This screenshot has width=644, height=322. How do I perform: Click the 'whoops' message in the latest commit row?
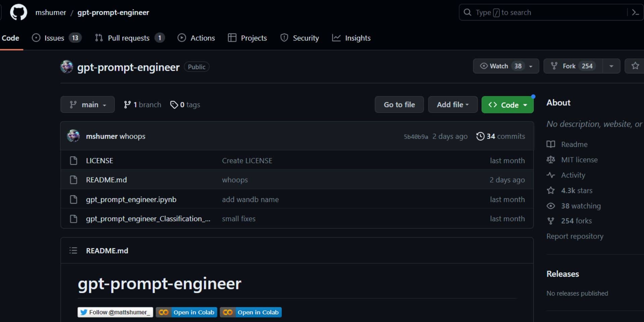pos(132,136)
